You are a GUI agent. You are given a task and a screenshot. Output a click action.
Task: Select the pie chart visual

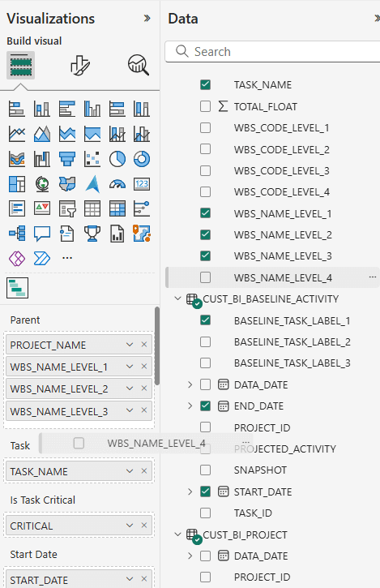tap(117, 159)
